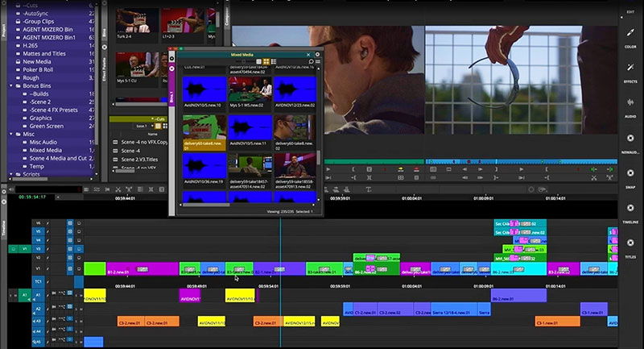
Task: Toggle record track selector A3
Action: click(x=38, y=321)
